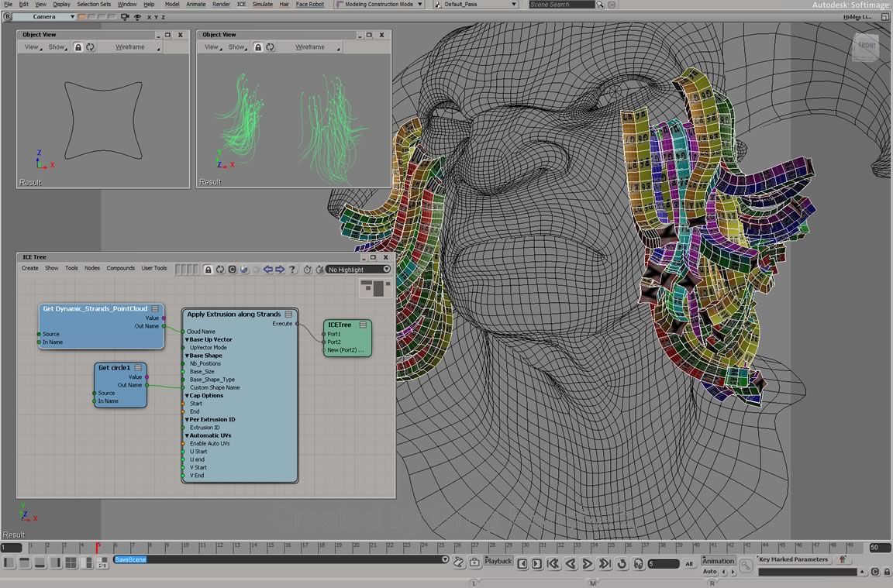The height and width of the screenshot is (588, 893).
Task: Enable Auto keying below the Animation button
Action: (709, 571)
